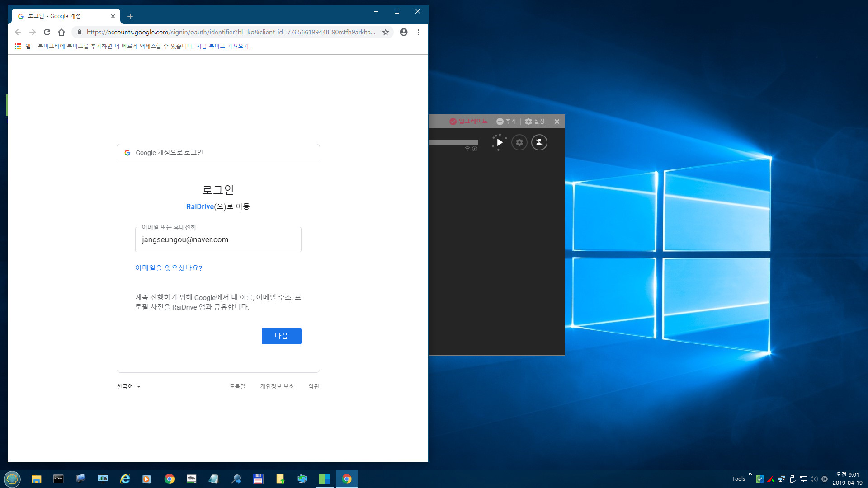Click the floppy disk icon on the taskbar

point(258,479)
